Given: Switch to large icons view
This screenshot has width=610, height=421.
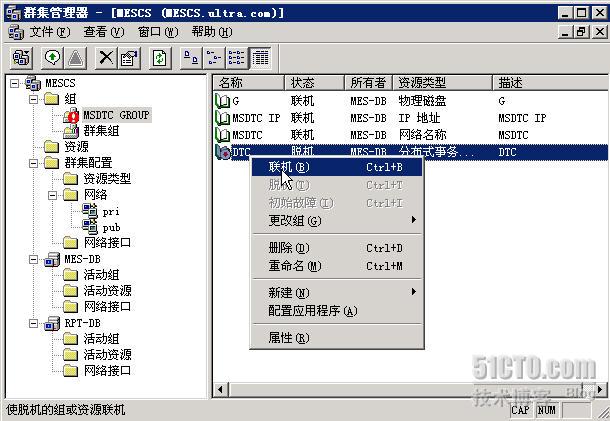Looking at the screenshot, I should click(x=191, y=58).
